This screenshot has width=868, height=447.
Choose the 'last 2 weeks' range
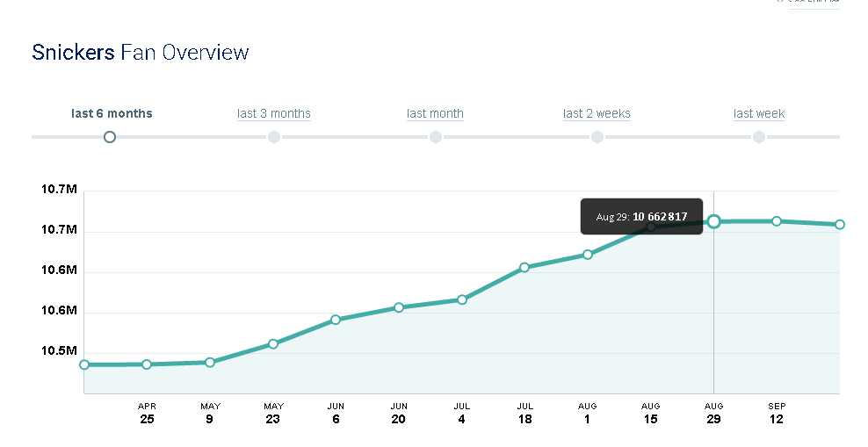click(x=597, y=113)
